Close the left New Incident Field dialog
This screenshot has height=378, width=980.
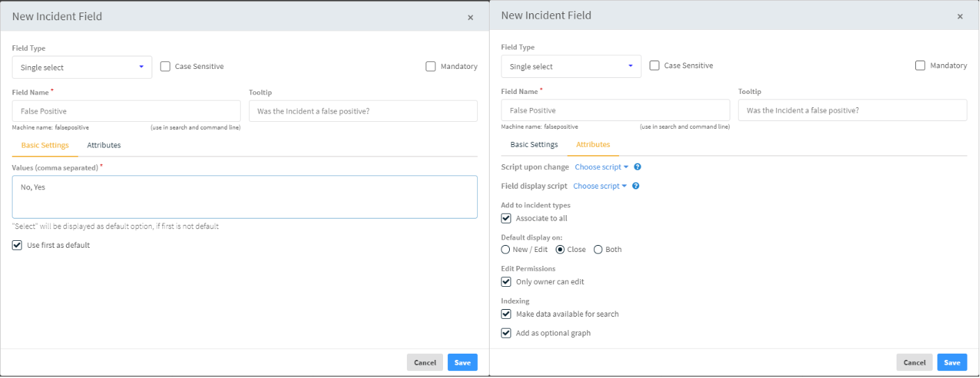470,17
